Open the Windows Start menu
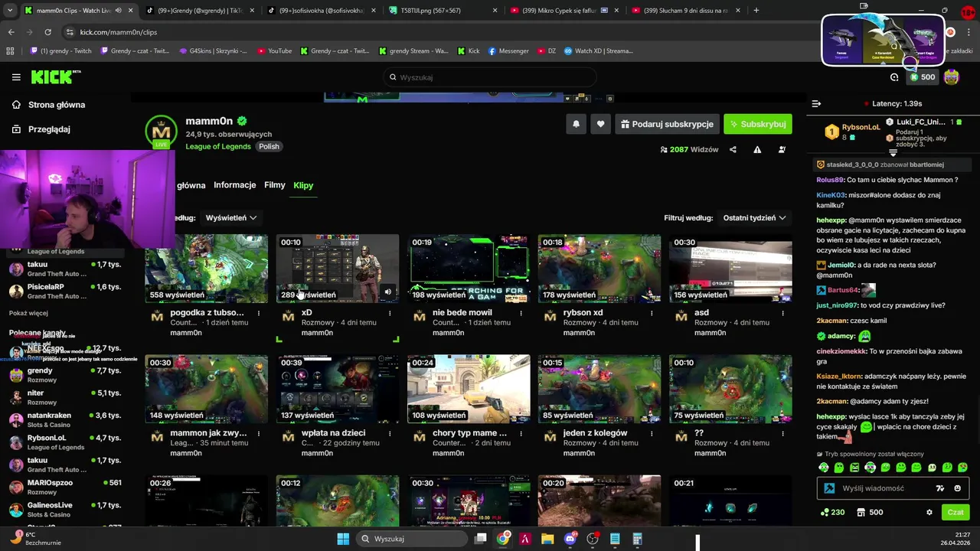The image size is (980, 551). click(343, 539)
